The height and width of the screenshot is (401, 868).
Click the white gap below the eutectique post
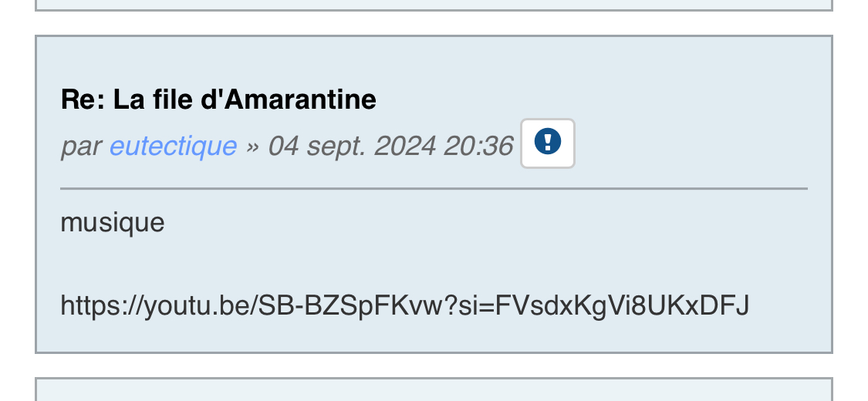click(x=434, y=366)
